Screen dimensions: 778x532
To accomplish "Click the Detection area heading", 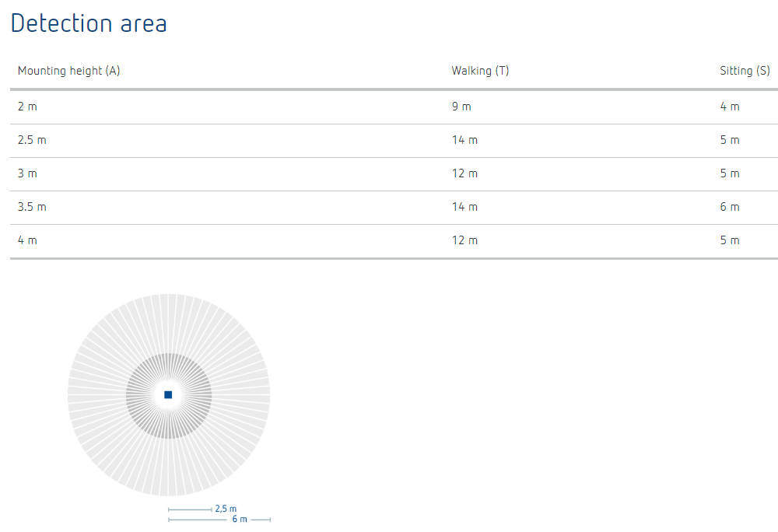I will tap(89, 23).
